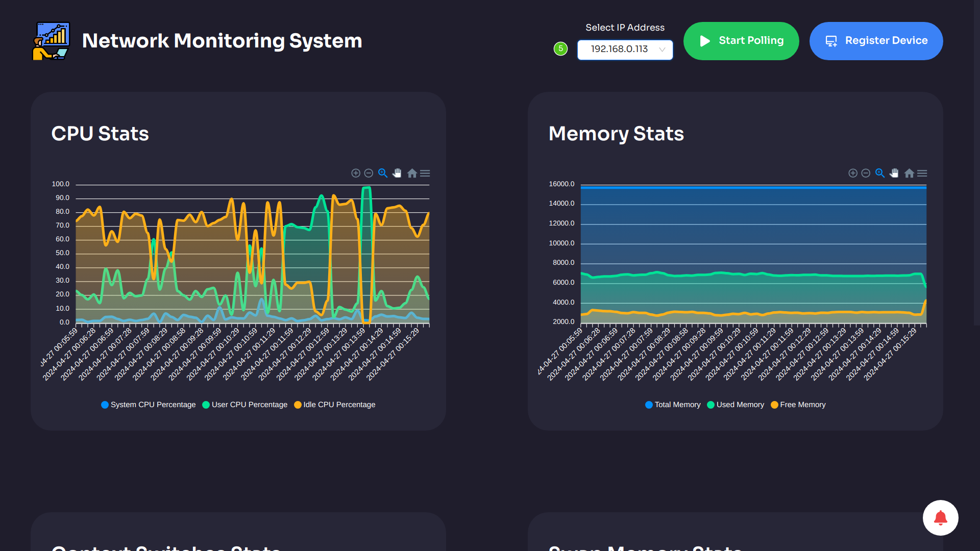Click the red notification bell button
This screenshot has width=980, height=551.
pyautogui.click(x=940, y=518)
